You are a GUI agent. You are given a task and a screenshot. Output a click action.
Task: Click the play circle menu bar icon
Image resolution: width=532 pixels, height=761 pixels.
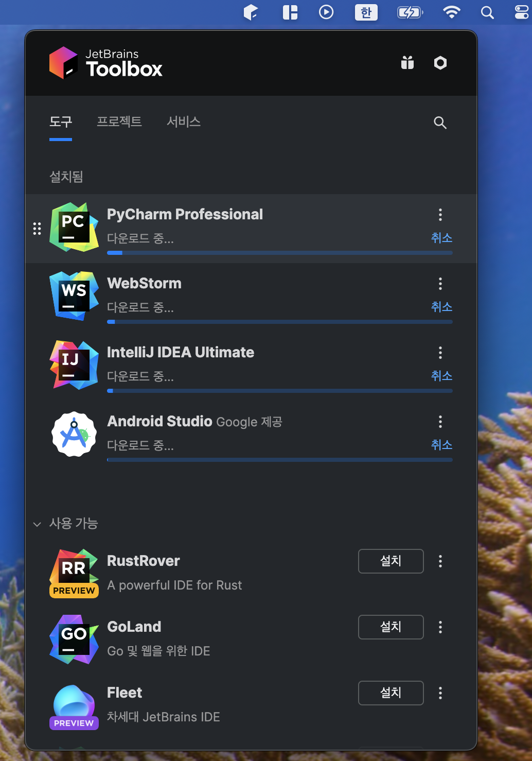[326, 12]
